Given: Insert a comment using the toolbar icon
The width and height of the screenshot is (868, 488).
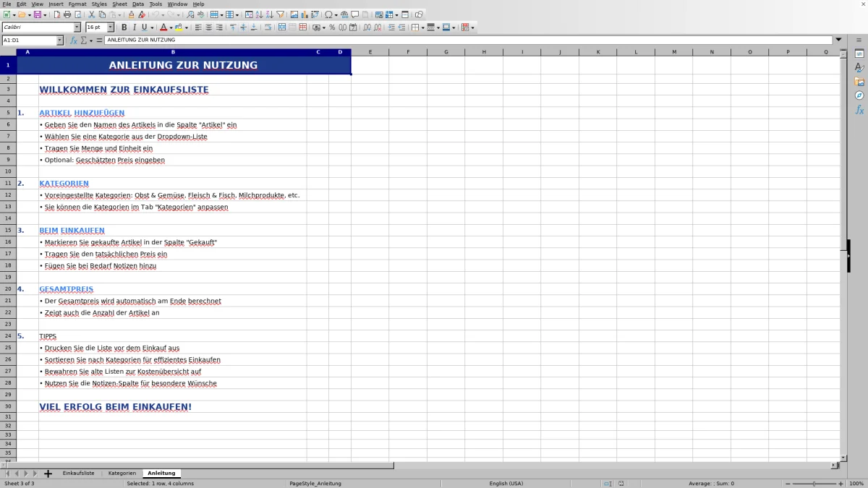Looking at the screenshot, I should point(354,13).
